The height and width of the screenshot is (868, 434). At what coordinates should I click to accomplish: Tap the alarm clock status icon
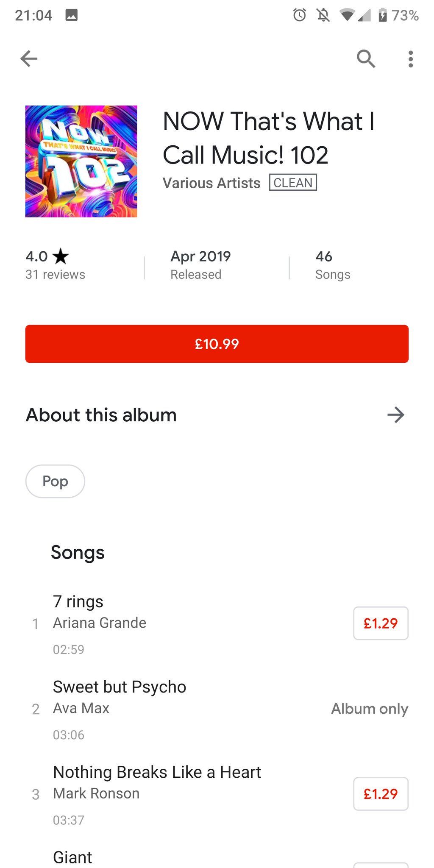click(x=299, y=15)
